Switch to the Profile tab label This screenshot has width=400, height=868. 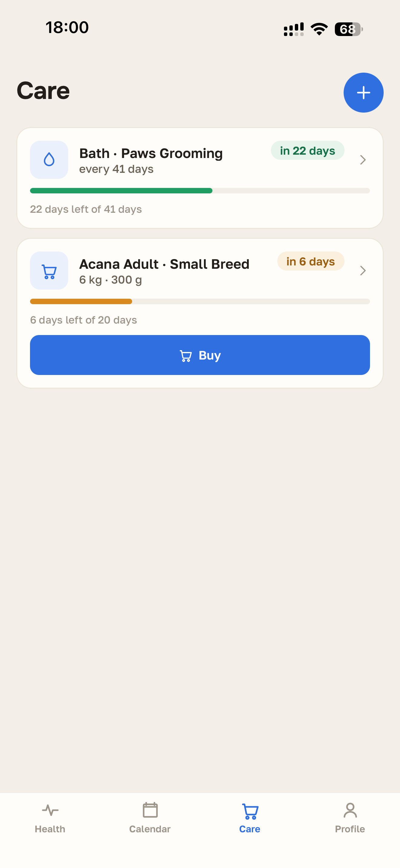click(x=350, y=829)
